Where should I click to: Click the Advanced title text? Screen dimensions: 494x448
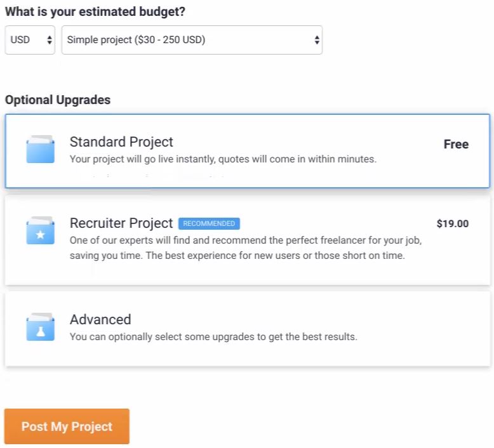[100, 319]
